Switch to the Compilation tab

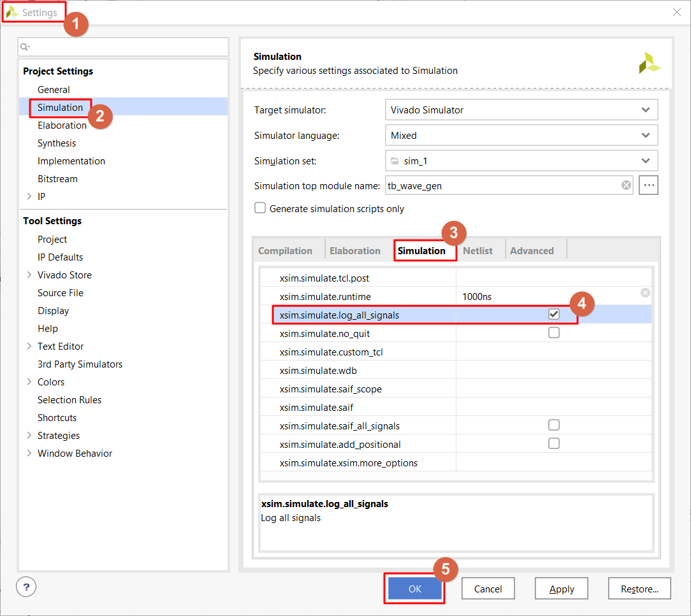(285, 250)
